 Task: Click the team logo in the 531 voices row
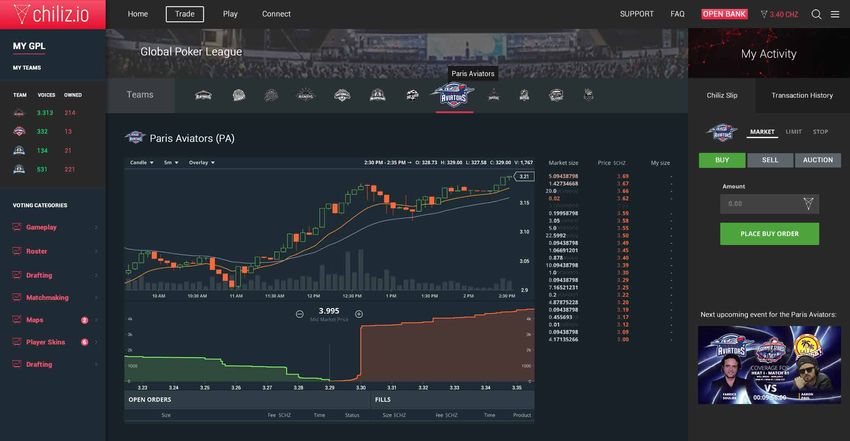tap(19, 169)
